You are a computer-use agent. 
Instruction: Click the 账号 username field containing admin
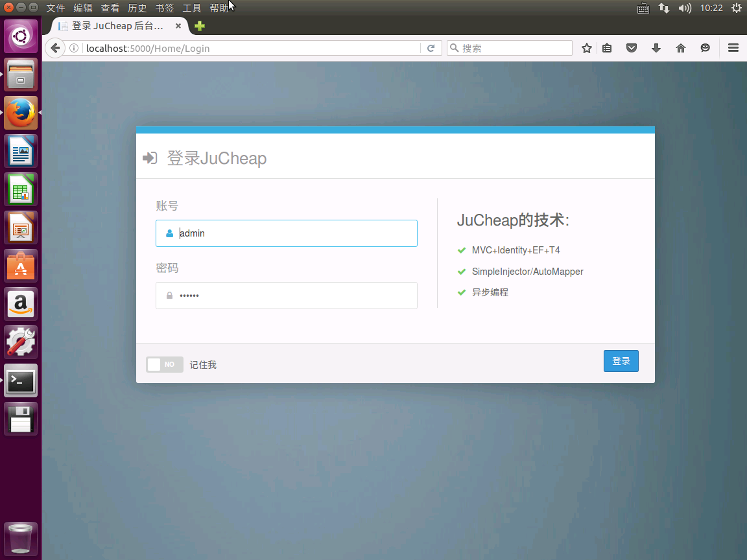[287, 233]
